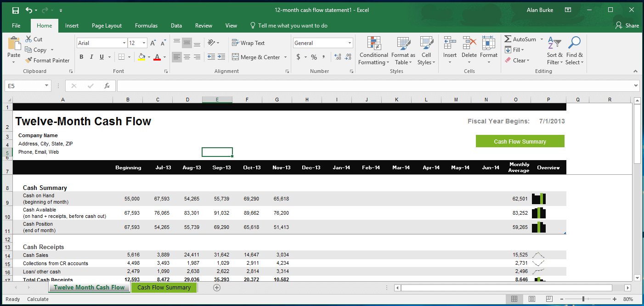
Task: Click the zoom slider in status bar
Action: (583, 299)
